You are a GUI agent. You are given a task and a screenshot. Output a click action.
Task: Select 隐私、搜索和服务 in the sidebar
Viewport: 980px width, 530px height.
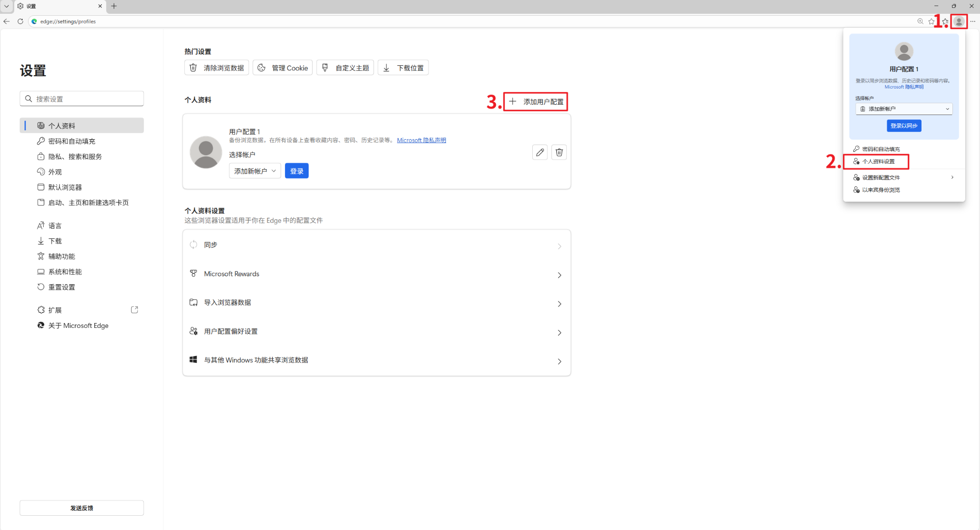(x=75, y=156)
